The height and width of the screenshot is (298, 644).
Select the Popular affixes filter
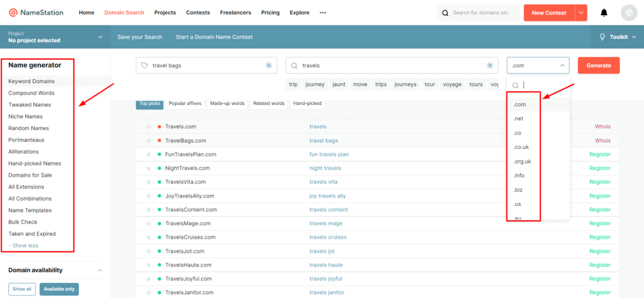185,104
